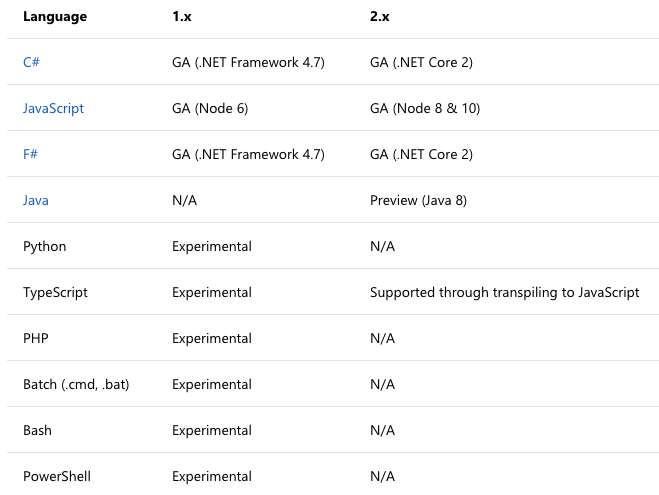Select the 1.x column header
659x495 pixels.
coord(182,17)
